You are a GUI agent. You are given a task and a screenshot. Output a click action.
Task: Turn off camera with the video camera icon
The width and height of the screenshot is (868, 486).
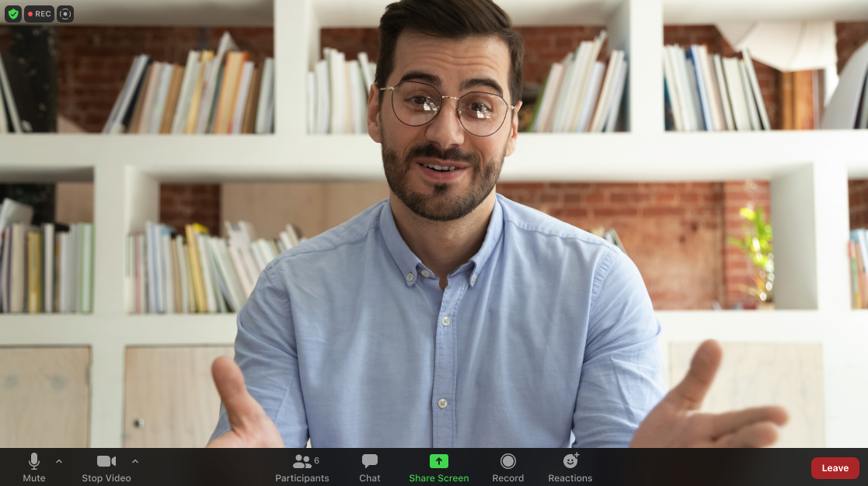click(x=106, y=461)
